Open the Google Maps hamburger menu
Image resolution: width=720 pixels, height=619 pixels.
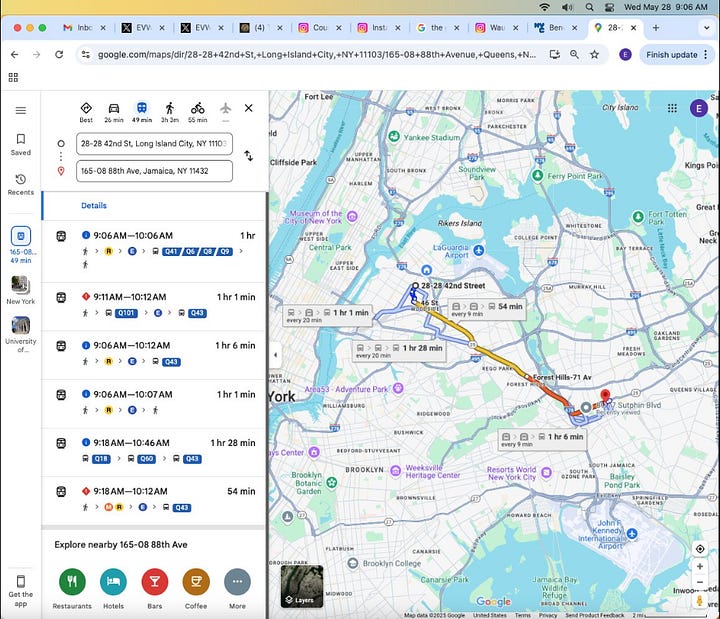tap(21, 110)
